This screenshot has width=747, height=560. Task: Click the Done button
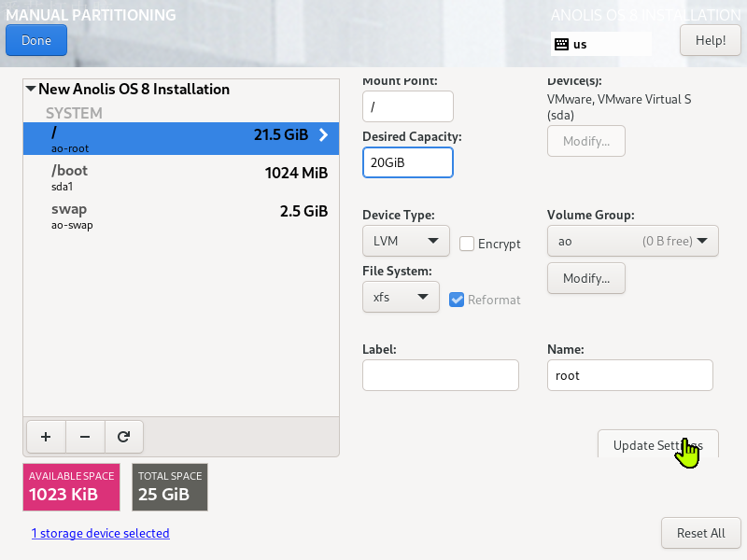click(36, 40)
